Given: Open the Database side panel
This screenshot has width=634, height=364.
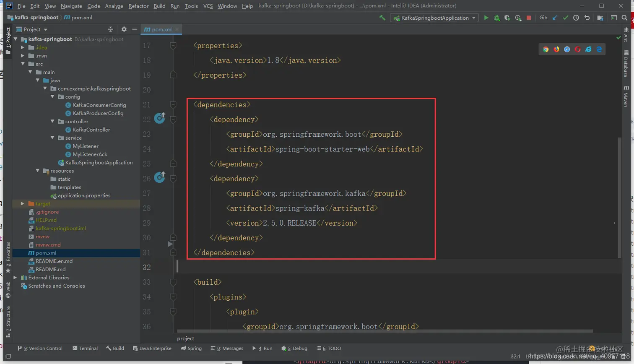Looking at the screenshot, I should pyautogui.click(x=626, y=64).
